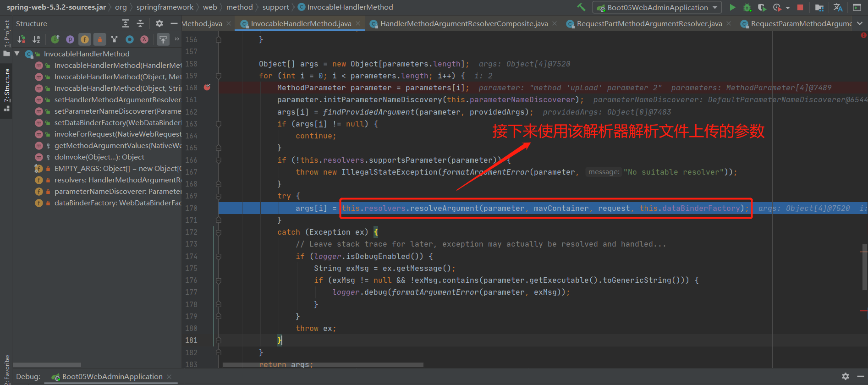Viewport: 868px width, 385px height.
Task: Open Run Anything terminal icon
Action: [857, 7]
